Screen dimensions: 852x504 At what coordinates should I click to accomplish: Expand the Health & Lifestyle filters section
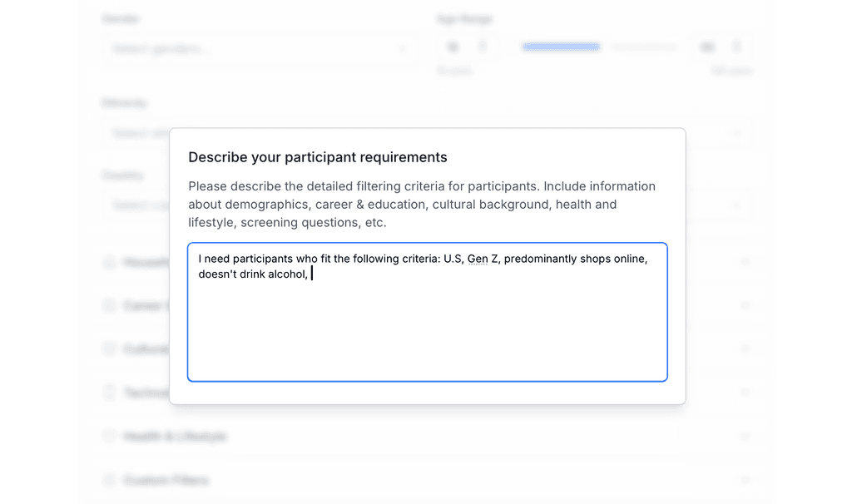745,436
